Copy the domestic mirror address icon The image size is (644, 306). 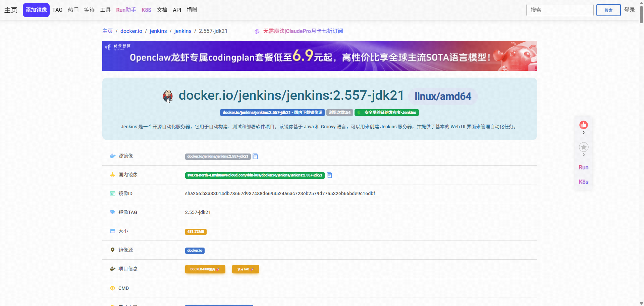pyautogui.click(x=329, y=175)
